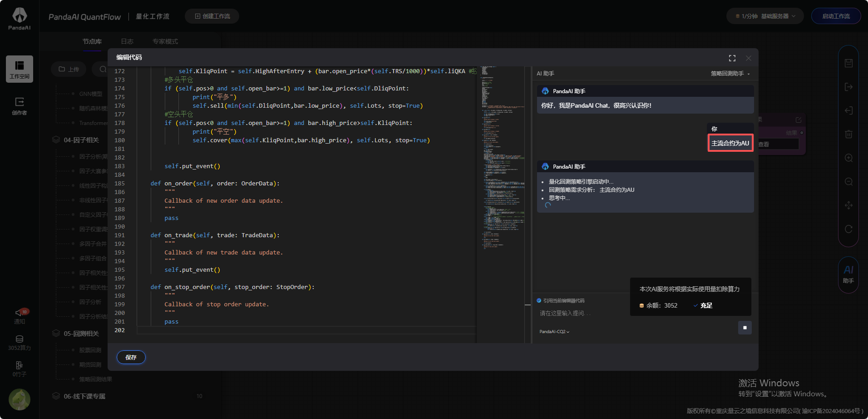Zoom in on the workflow canvas

tap(848, 158)
